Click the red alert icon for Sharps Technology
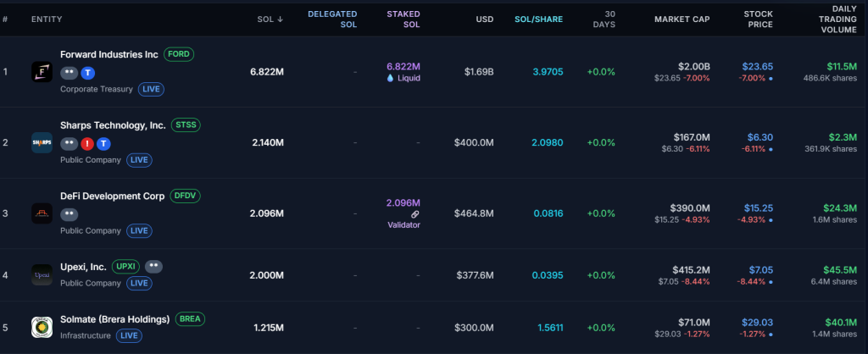Image resolution: width=868 pixels, height=354 pixels. point(86,143)
